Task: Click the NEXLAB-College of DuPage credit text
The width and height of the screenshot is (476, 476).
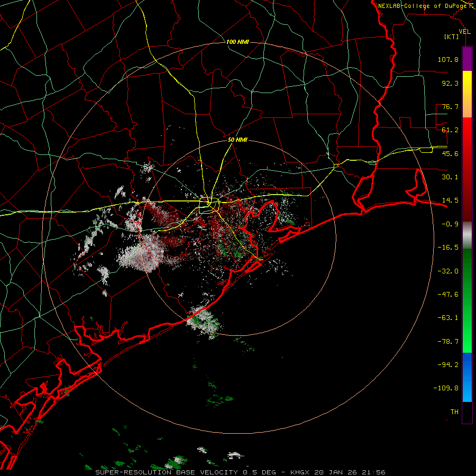Action: coord(423,6)
